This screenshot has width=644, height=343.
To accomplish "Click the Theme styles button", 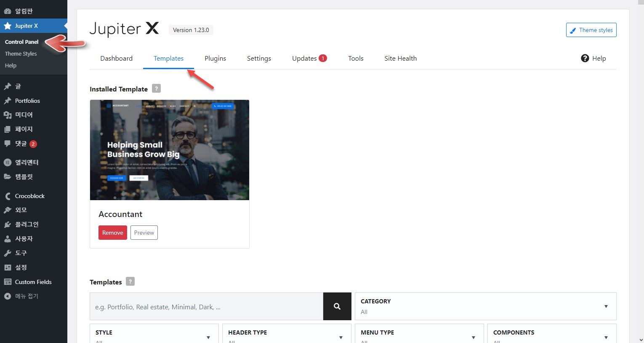I will coord(591,30).
